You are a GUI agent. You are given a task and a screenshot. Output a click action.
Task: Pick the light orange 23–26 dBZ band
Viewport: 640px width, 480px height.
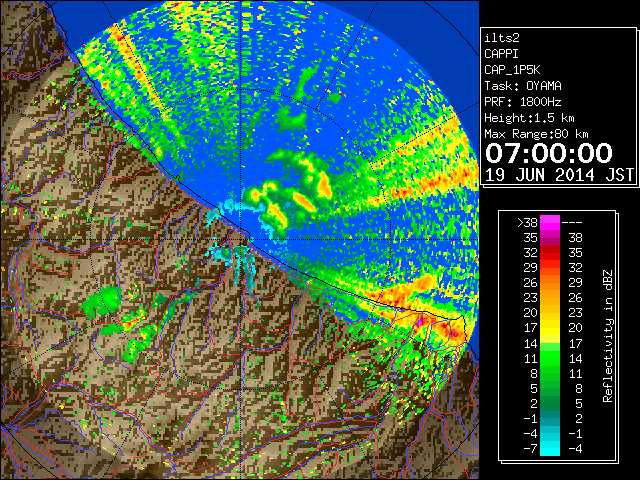550,298
